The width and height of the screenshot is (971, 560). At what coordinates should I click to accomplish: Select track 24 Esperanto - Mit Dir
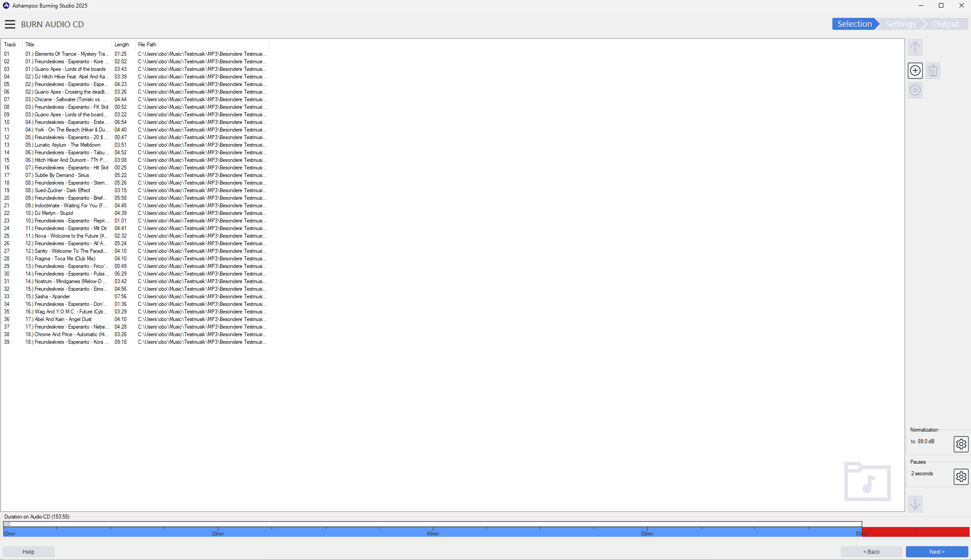tap(135, 228)
